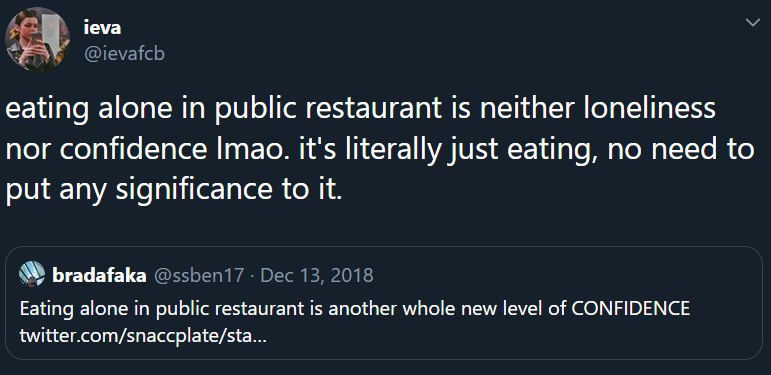Open the quoted tweet text about CONFIDENCE
The width and height of the screenshot is (771, 375).
(x=355, y=309)
